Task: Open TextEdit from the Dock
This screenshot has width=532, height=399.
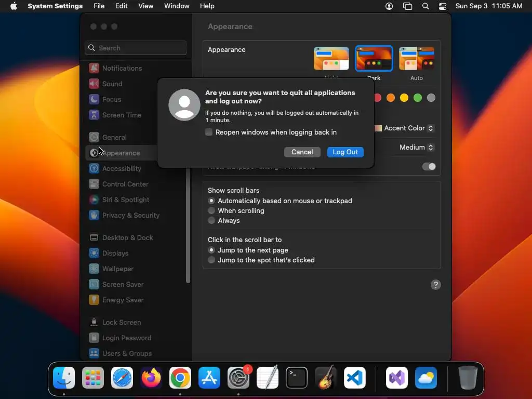Action: coord(268,378)
